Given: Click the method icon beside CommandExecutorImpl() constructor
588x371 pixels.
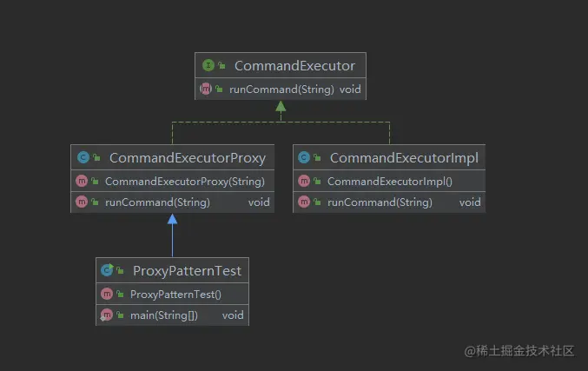Looking at the screenshot, I should click(x=304, y=181).
